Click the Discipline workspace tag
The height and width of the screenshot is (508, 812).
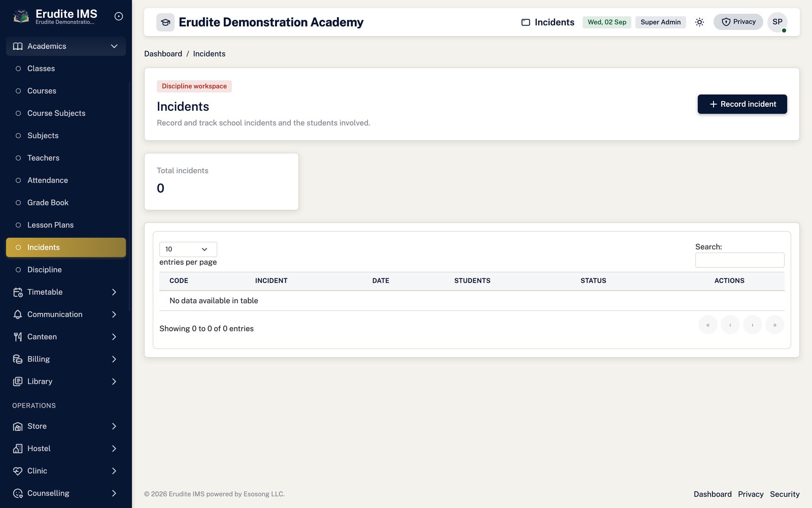click(194, 86)
